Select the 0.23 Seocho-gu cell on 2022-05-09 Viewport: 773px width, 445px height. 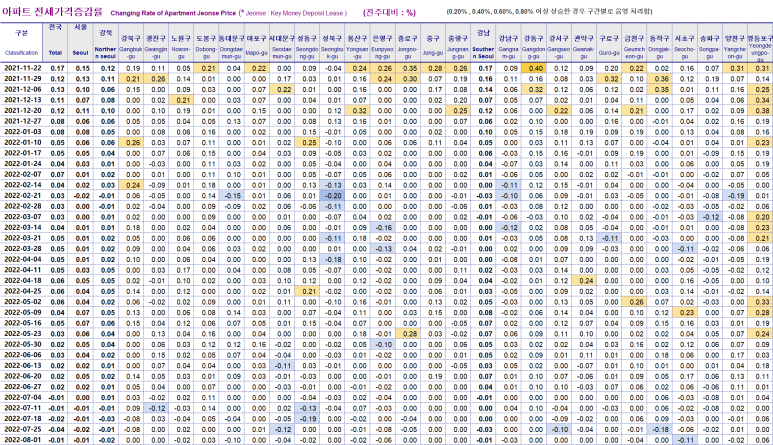tap(684, 312)
